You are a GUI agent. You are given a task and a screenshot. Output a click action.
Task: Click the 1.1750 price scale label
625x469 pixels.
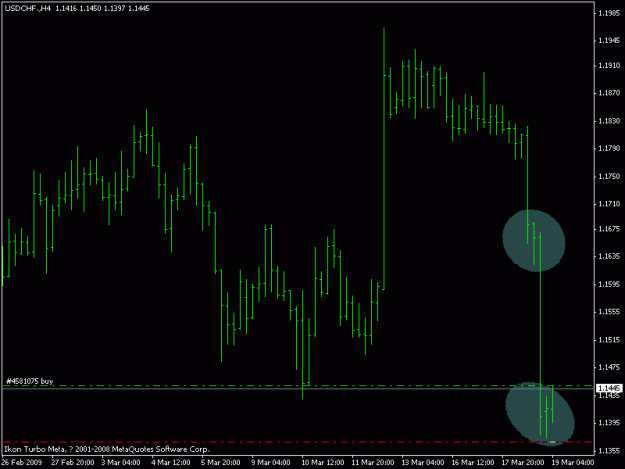tap(609, 176)
